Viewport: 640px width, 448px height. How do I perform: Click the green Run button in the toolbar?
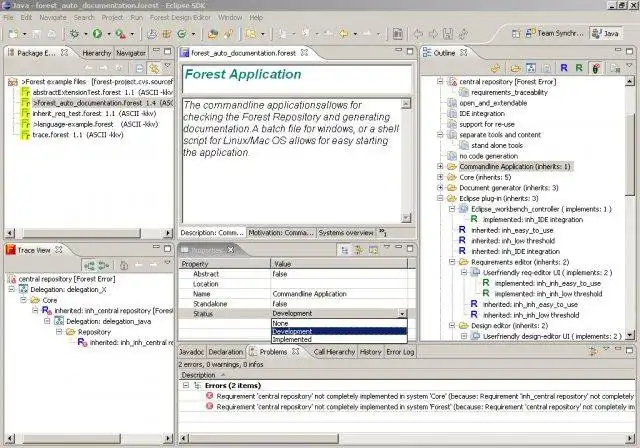point(97,33)
